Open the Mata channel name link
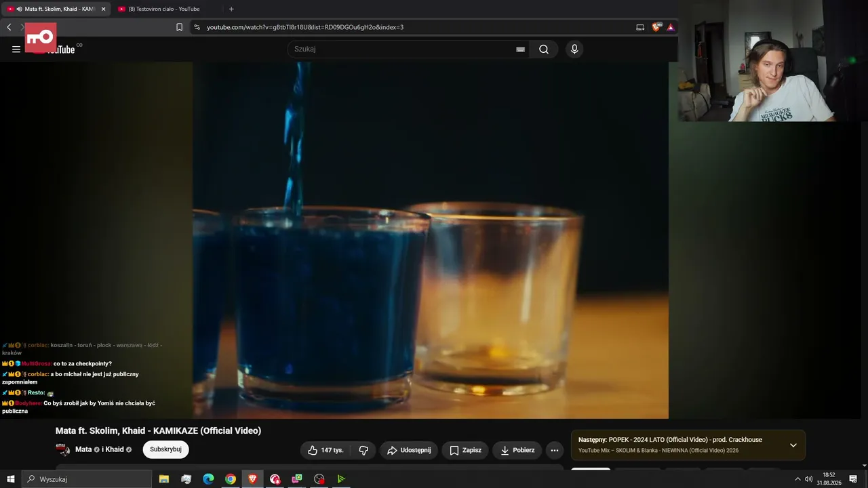 [x=83, y=449]
